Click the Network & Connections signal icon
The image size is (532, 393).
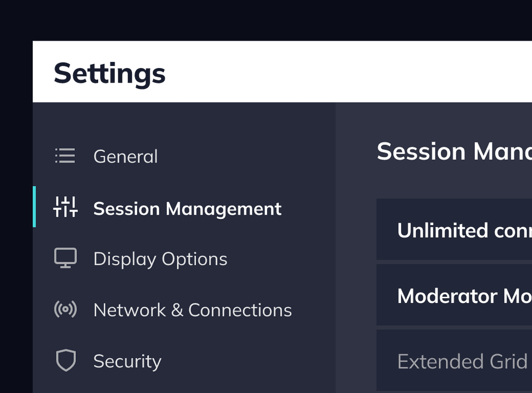(64, 309)
